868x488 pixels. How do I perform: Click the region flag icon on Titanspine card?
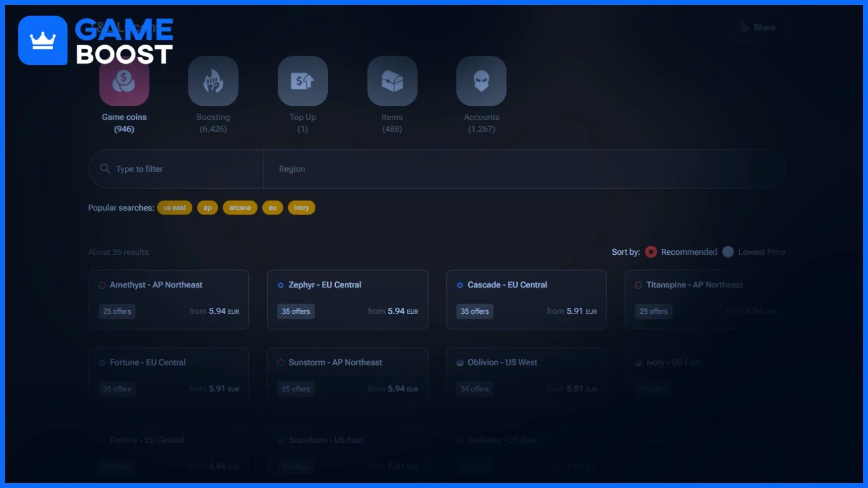click(x=638, y=285)
